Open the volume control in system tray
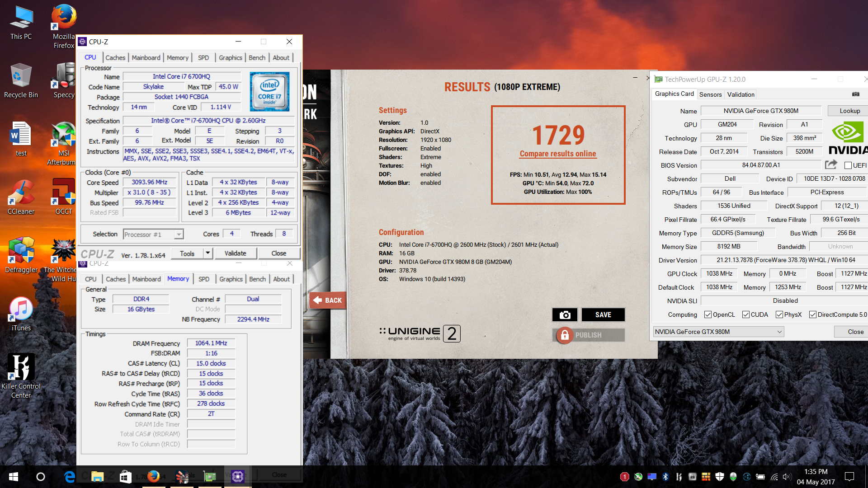The height and width of the screenshot is (488, 868). coord(787,477)
